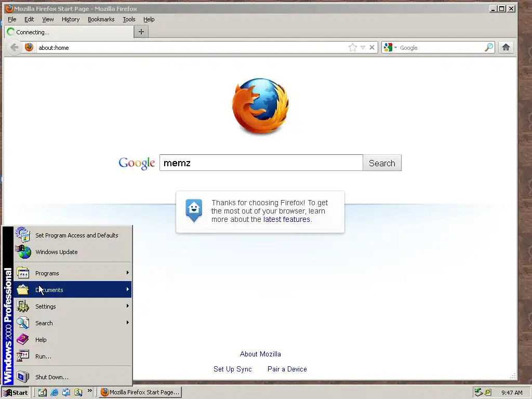
Task: Click the Windows Update globe icon
Action: click(x=23, y=252)
